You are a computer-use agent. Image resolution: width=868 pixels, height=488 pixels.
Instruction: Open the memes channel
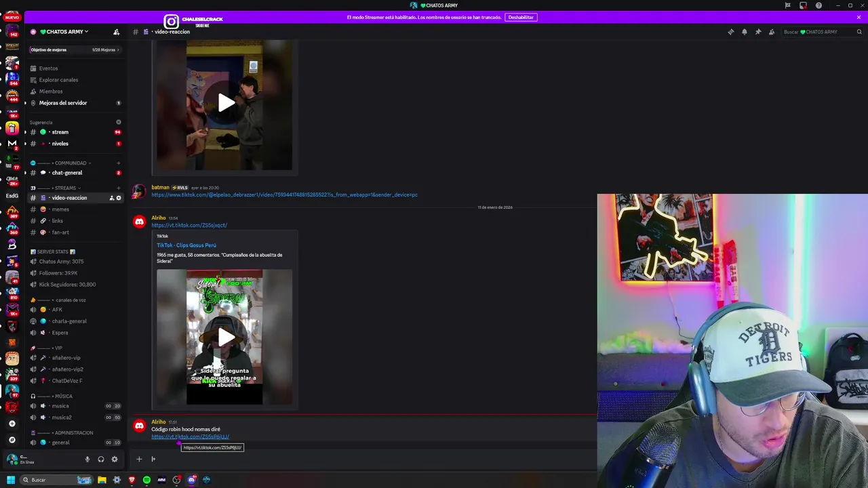(75, 209)
